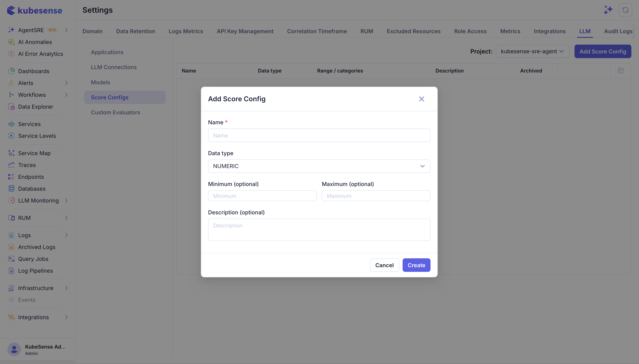Focus the Maximum input field
Image resolution: width=639 pixels, height=364 pixels.
[376, 196]
